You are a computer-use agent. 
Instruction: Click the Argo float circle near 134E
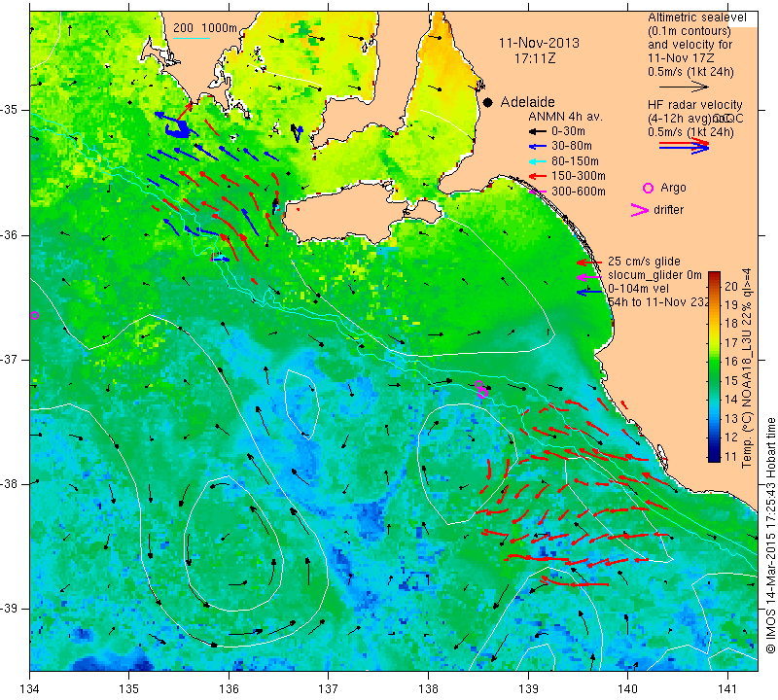[x=34, y=316]
